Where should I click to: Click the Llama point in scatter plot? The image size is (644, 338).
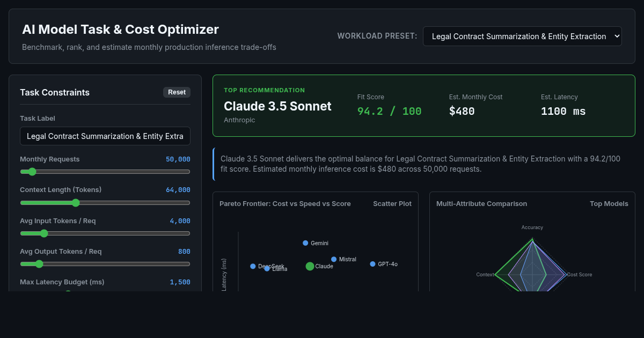pos(267,268)
